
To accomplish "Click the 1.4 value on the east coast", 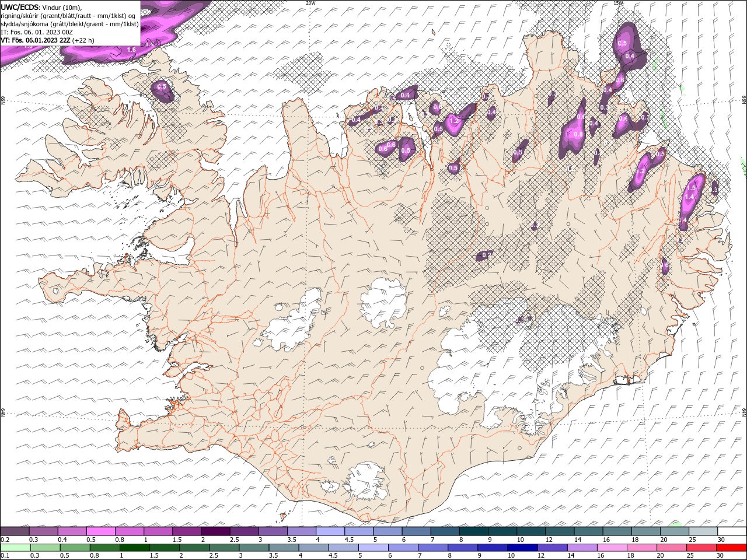I will point(690,197).
